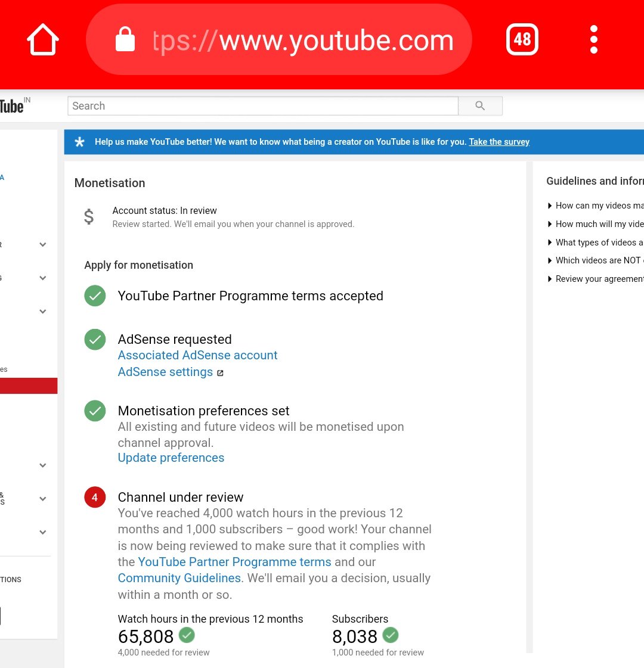The width and height of the screenshot is (644, 668).
Task: Click green check next to 65,808 watch hours
Action: point(187,635)
